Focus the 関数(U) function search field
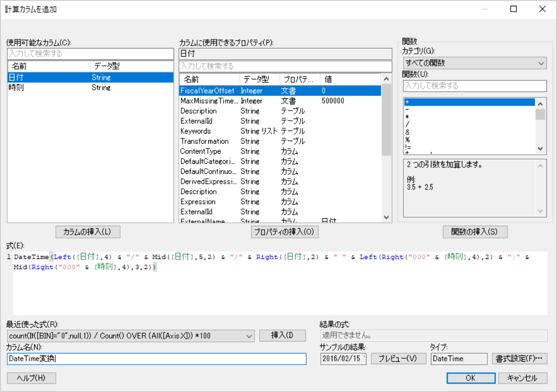 pos(475,86)
